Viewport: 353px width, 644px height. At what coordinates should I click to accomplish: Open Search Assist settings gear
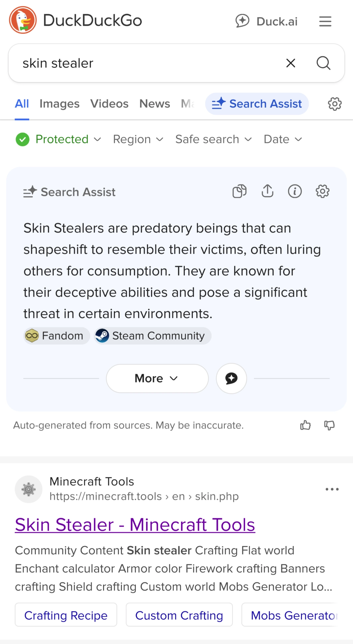322,191
